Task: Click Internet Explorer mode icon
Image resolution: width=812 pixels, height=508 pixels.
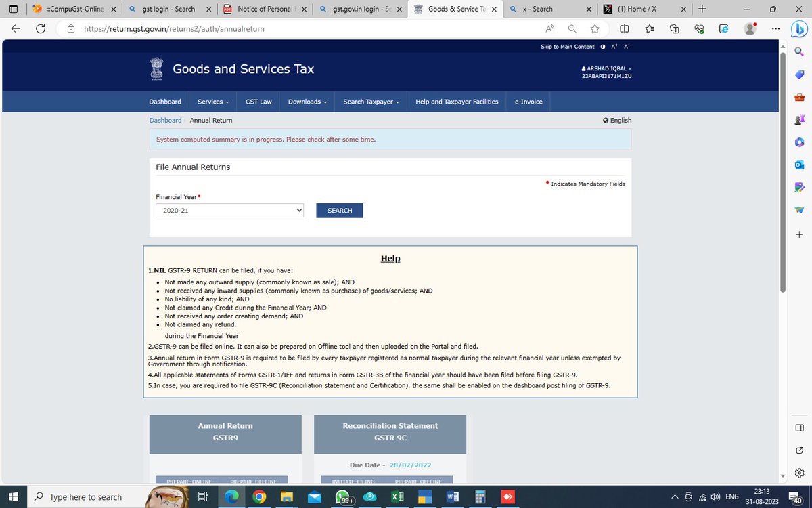Action: pyautogui.click(x=724, y=29)
